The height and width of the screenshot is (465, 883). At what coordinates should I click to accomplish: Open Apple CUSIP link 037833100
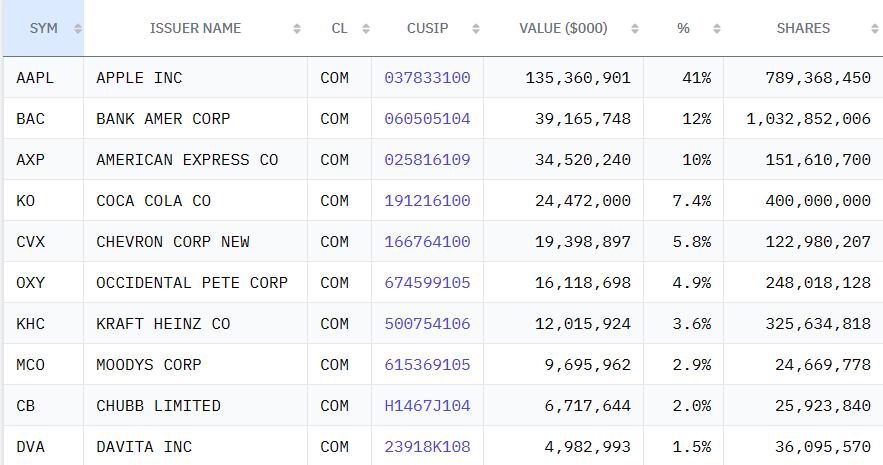pos(427,78)
